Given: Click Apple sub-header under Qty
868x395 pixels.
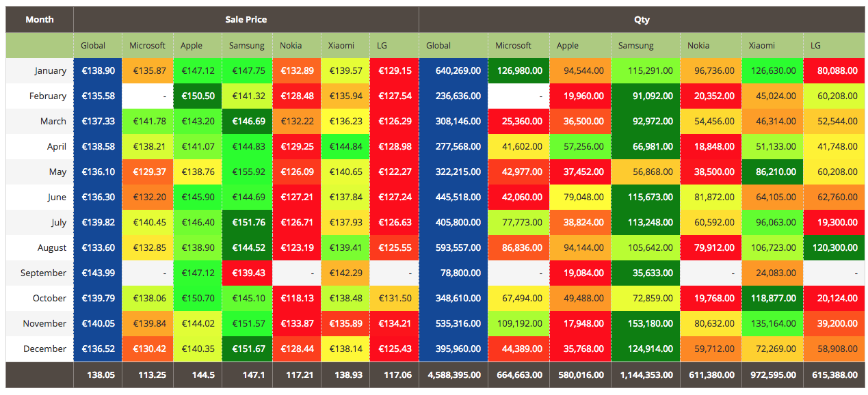Looking at the screenshot, I should (580, 46).
